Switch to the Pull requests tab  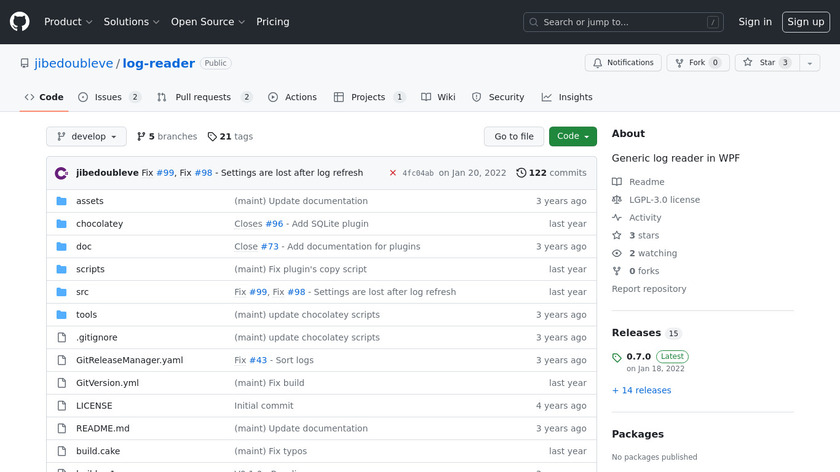pyautogui.click(x=204, y=97)
